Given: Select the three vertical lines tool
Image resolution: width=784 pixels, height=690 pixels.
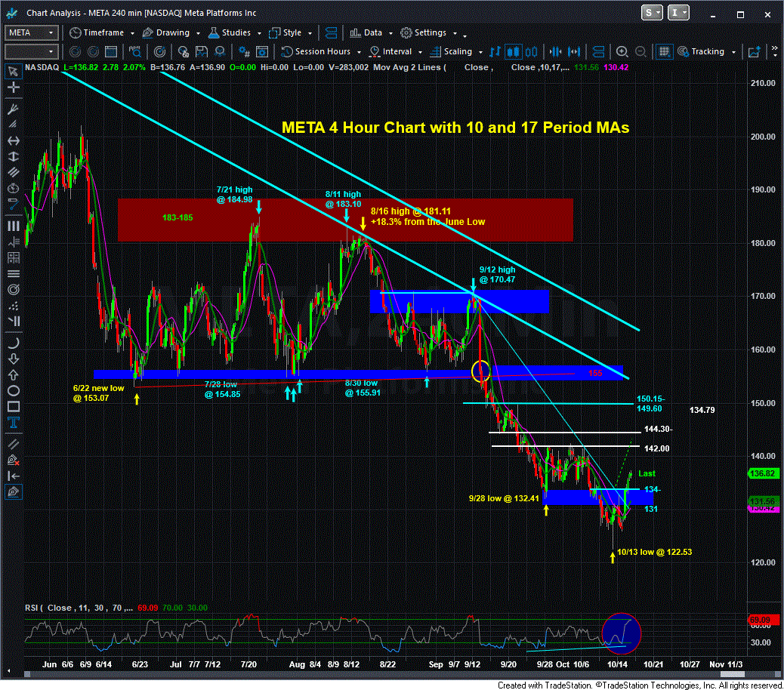Looking at the screenshot, I should click(x=13, y=226).
